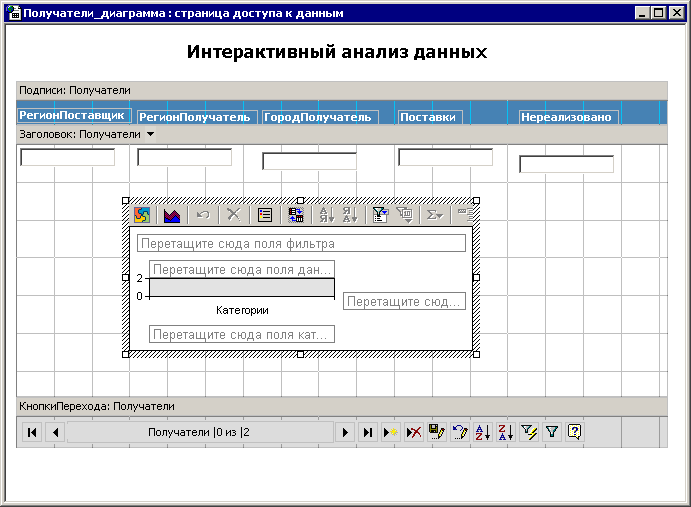Select the Нереализовано label

568,117
